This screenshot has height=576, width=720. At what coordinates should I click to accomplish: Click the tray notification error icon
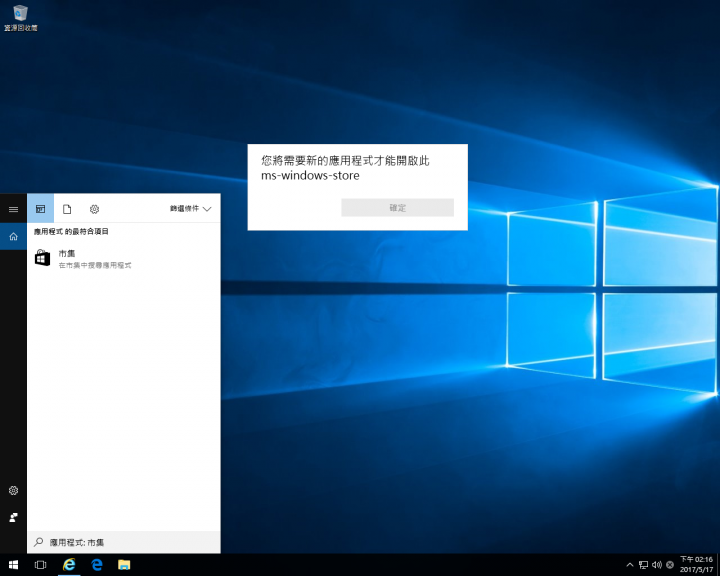pos(670,565)
